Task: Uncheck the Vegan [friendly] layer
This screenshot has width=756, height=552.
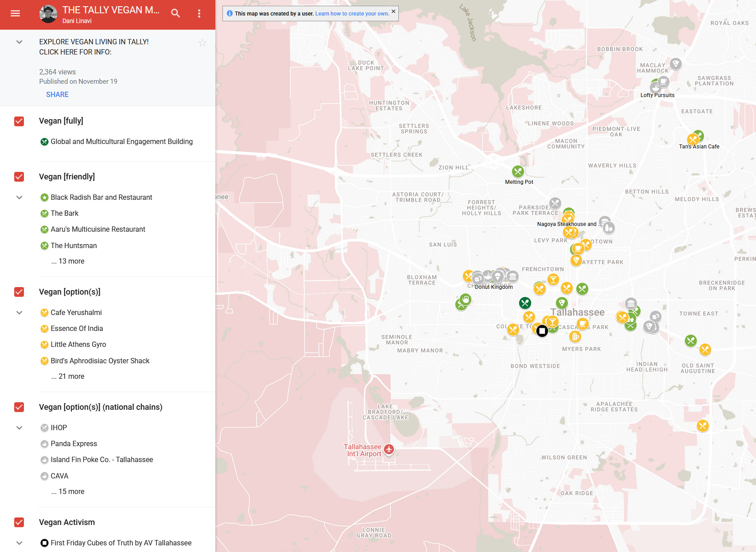Action: pyautogui.click(x=19, y=177)
